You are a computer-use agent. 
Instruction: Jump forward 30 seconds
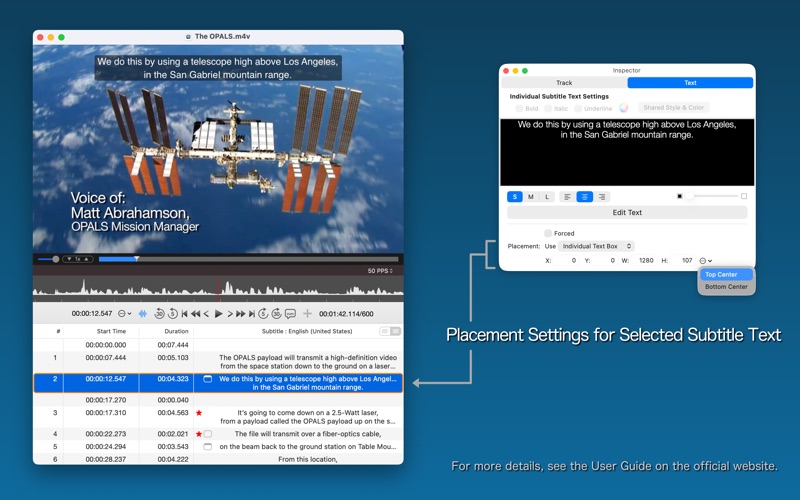pos(277,314)
